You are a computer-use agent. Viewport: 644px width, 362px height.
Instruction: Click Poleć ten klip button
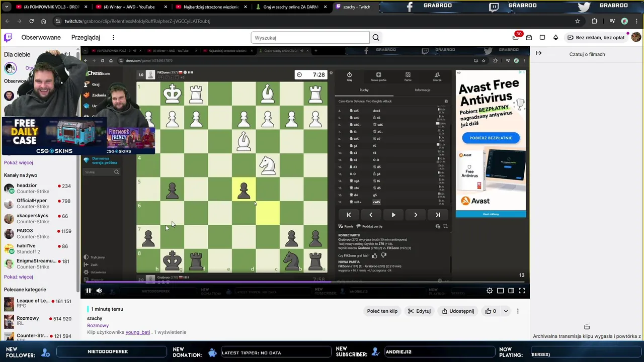pyautogui.click(x=382, y=311)
